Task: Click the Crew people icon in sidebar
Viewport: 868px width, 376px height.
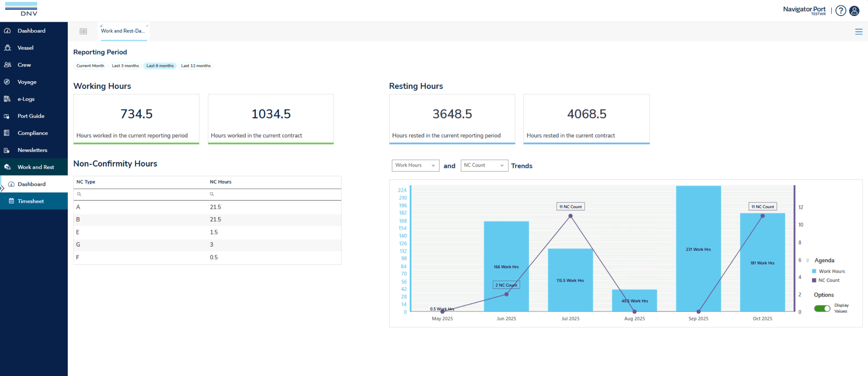Action: (7, 65)
